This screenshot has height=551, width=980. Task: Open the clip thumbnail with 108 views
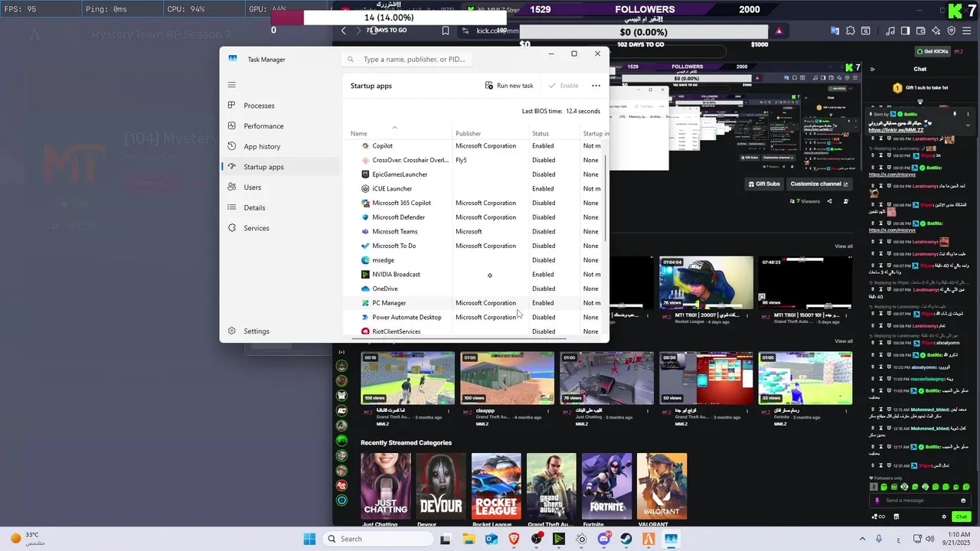pyautogui.click(x=407, y=378)
